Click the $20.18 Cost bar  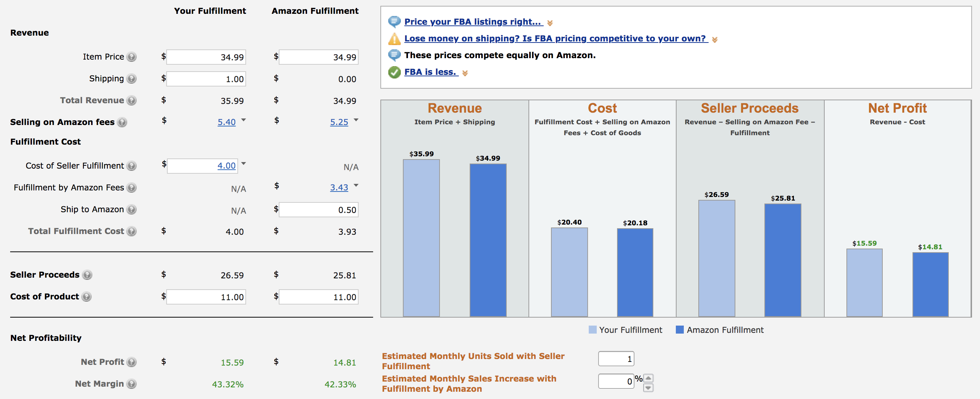click(x=635, y=273)
